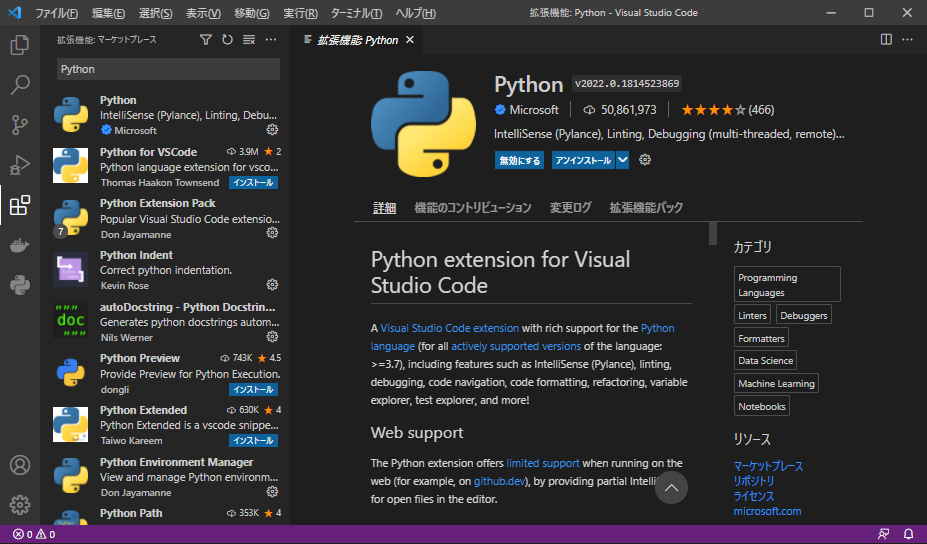Open the Search view in activity bar

click(20, 85)
